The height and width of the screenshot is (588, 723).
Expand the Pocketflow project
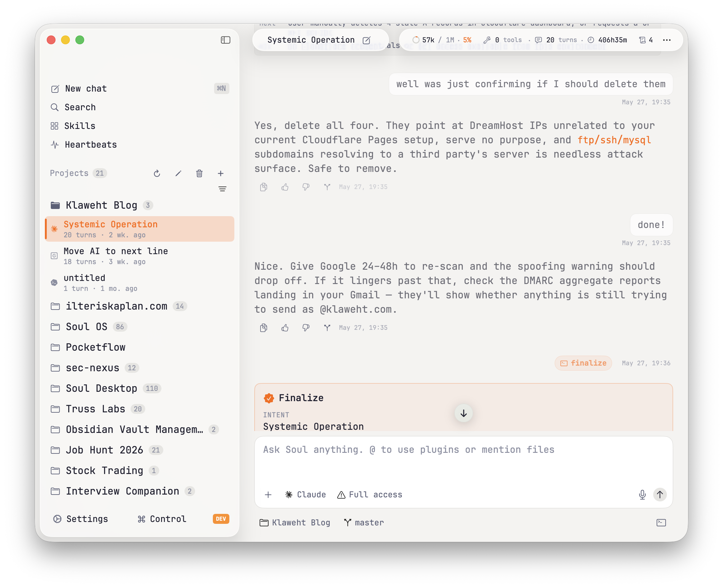(140, 348)
